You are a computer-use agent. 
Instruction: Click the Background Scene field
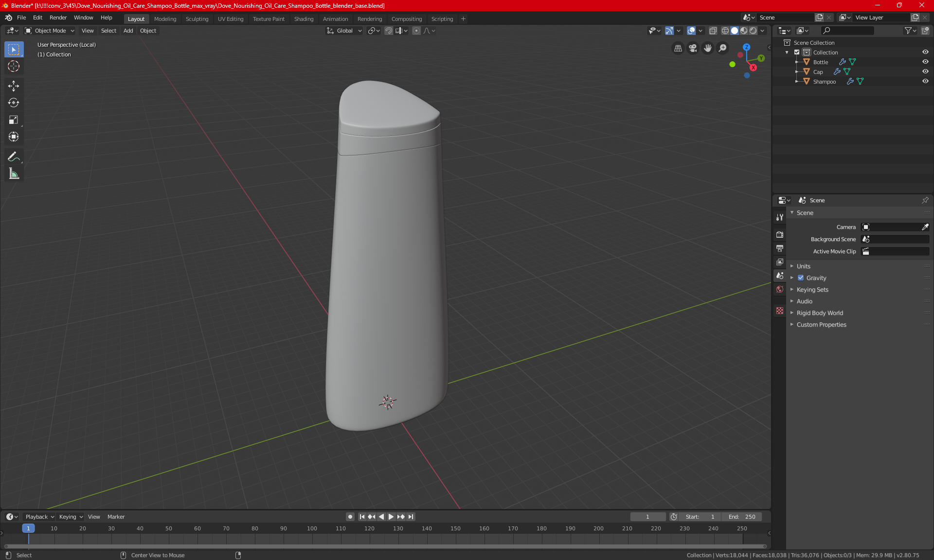[x=895, y=239]
